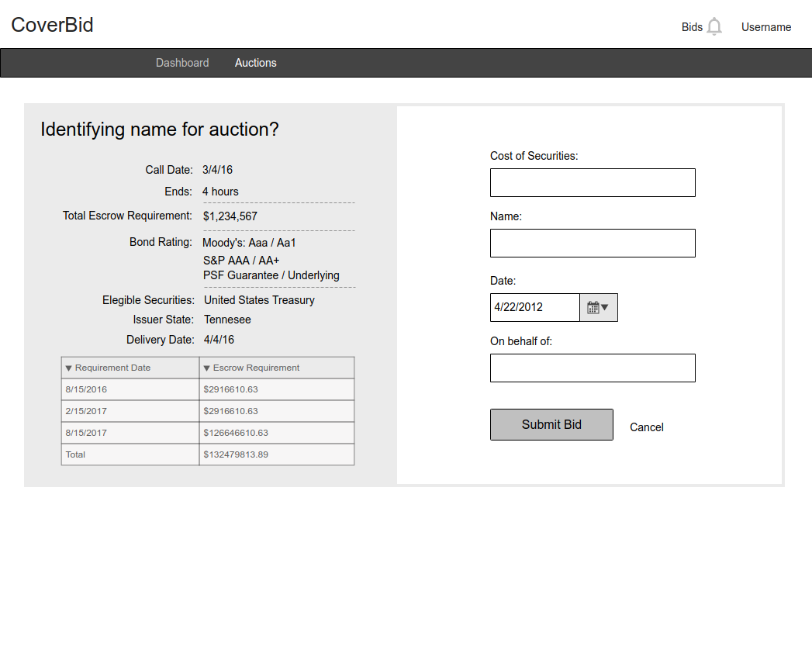Click the $126646610.63 escrow cell
The height and width of the screenshot is (660, 812).
(277, 433)
